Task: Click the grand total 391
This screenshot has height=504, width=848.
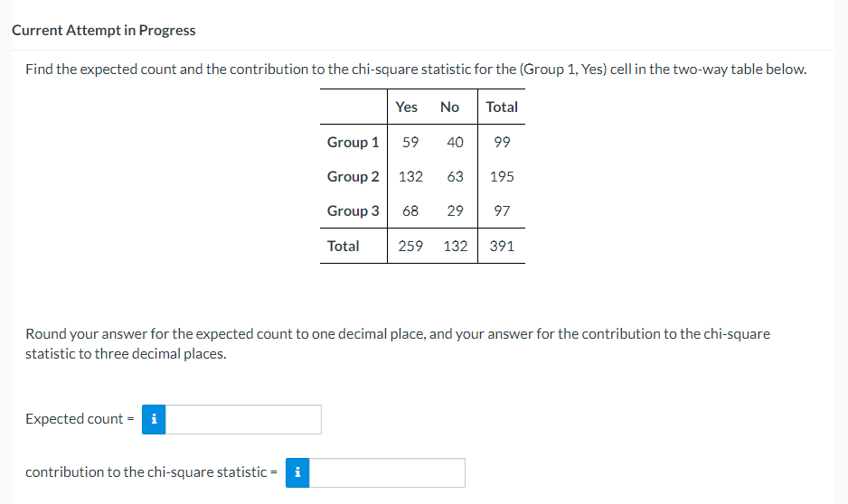Action: point(502,246)
